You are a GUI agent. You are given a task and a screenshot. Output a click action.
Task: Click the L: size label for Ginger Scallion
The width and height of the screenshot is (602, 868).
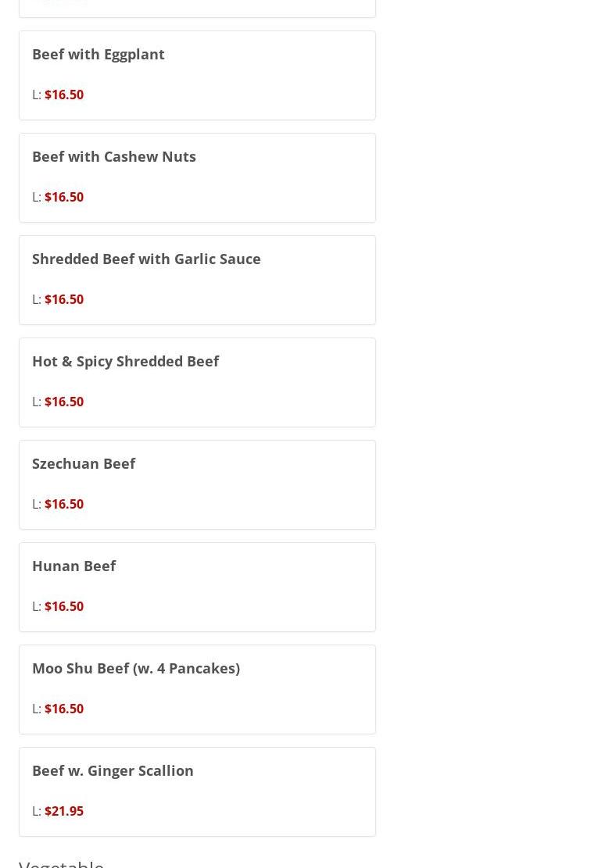pyautogui.click(x=37, y=811)
